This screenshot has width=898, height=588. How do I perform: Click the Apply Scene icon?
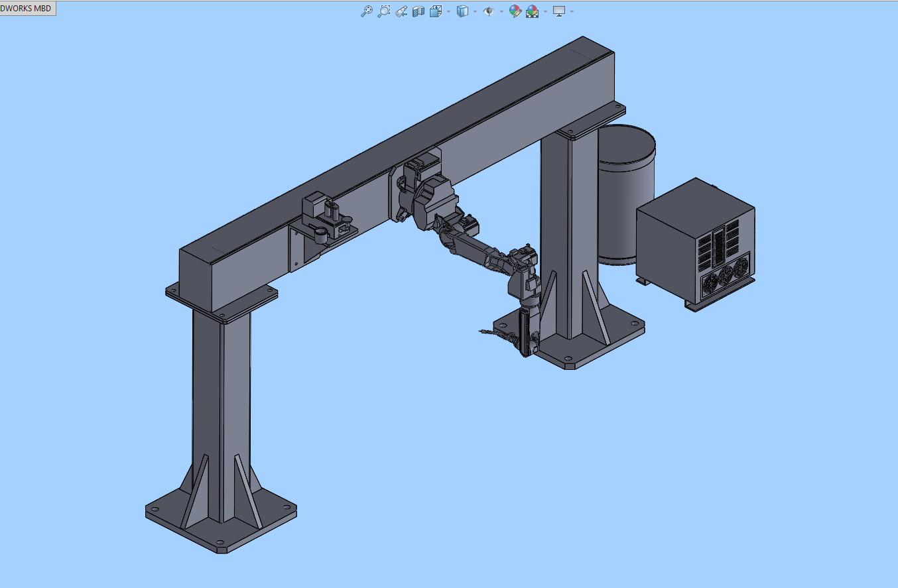(532, 11)
